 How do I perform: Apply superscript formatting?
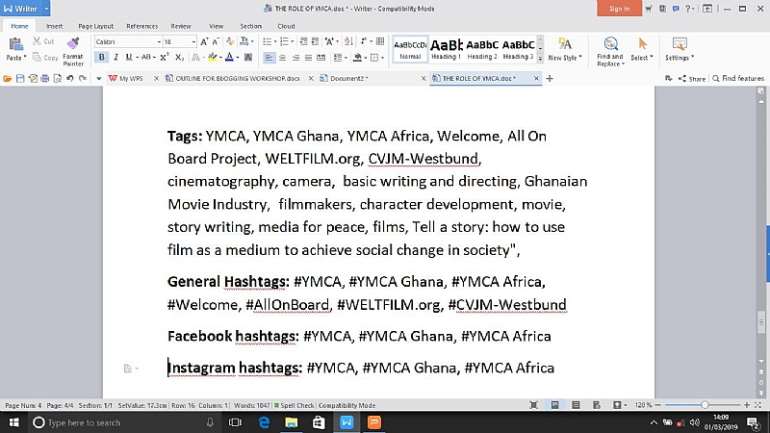(165, 57)
